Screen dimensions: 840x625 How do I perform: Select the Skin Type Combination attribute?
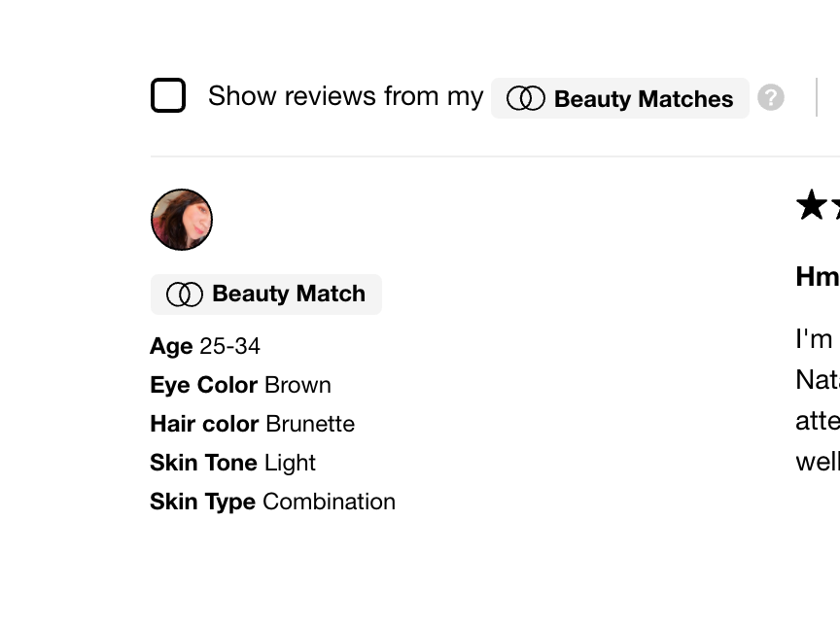(272, 502)
